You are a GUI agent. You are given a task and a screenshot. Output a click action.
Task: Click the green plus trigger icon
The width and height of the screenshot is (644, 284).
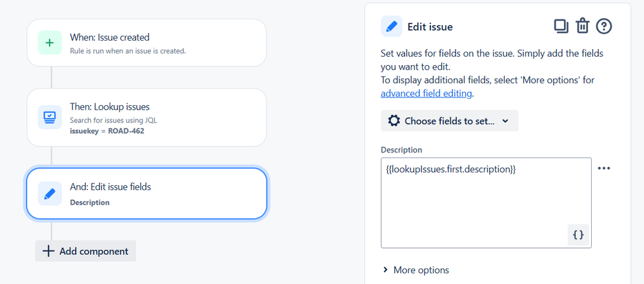(x=50, y=43)
